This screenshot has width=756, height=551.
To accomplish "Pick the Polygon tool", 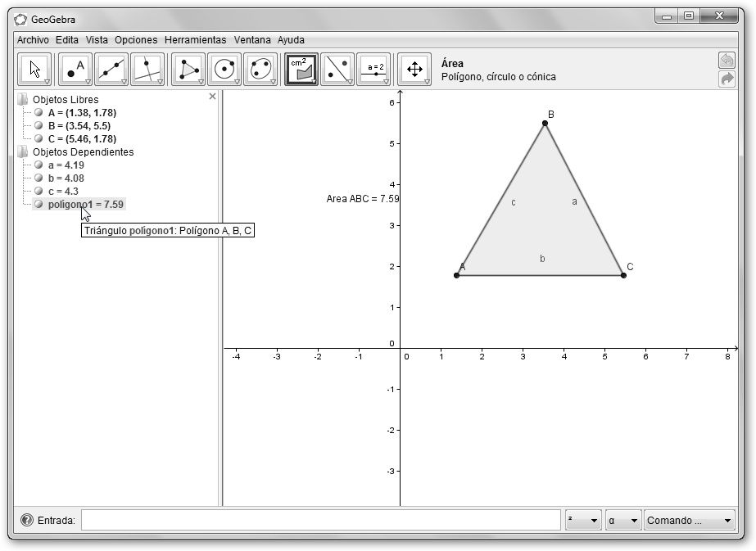I will point(188,70).
